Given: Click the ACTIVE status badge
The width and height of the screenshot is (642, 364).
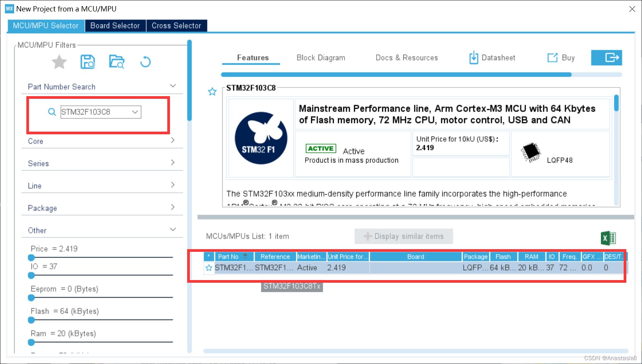Looking at the screenshot, I should [321, 148].
